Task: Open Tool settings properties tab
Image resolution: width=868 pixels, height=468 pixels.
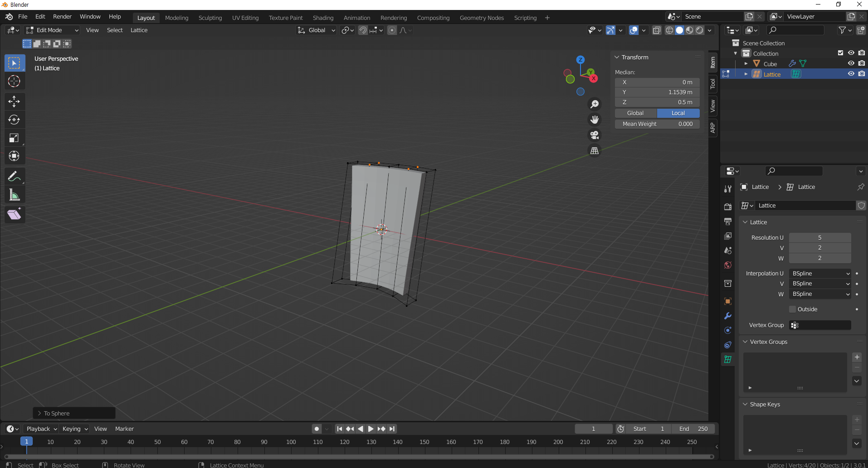Action: 728,189
